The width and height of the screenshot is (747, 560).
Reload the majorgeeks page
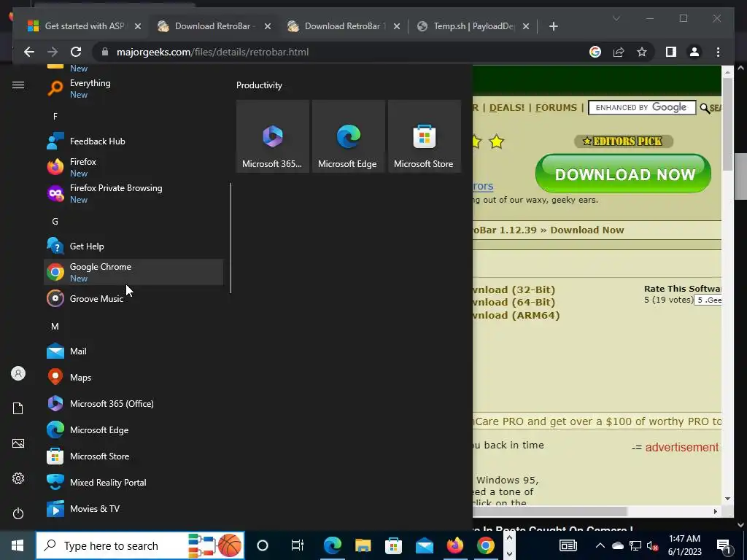point(76,52)
